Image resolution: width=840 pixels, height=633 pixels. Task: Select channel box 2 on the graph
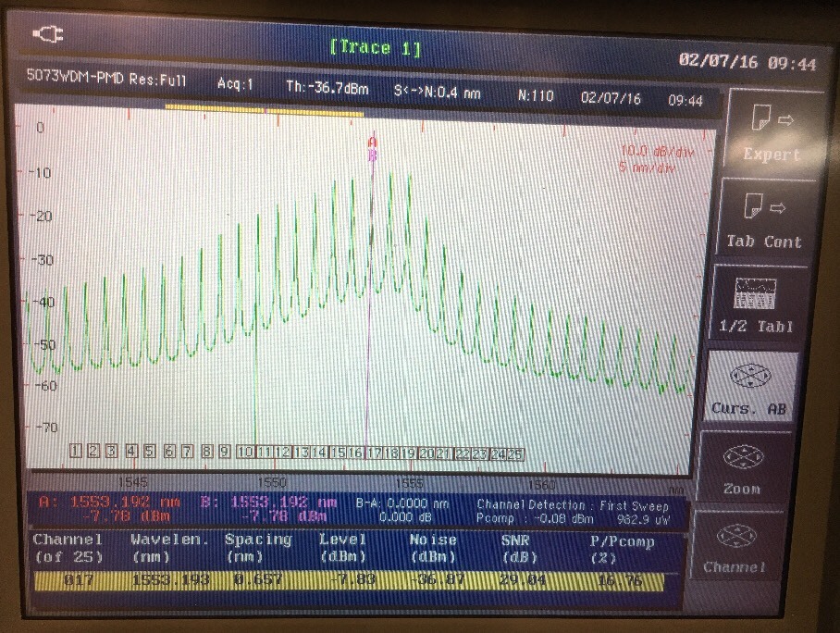[x=93, y=451]
